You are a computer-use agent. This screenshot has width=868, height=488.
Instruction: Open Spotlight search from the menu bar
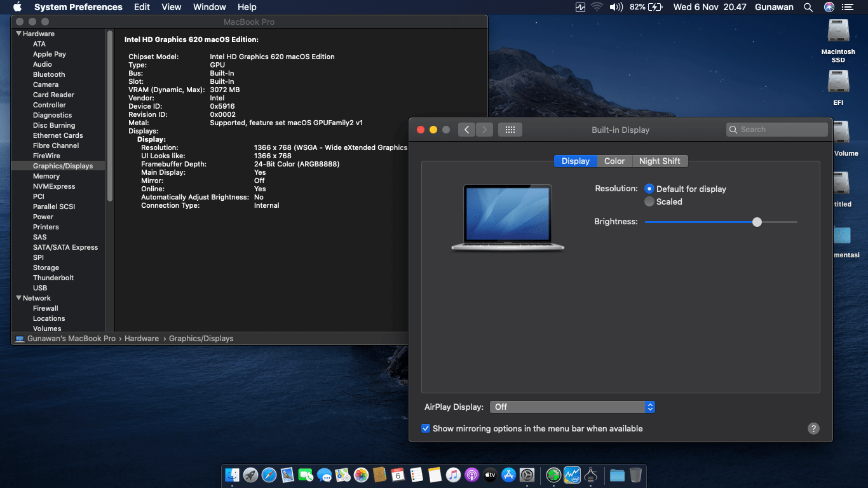pos(808,7)
